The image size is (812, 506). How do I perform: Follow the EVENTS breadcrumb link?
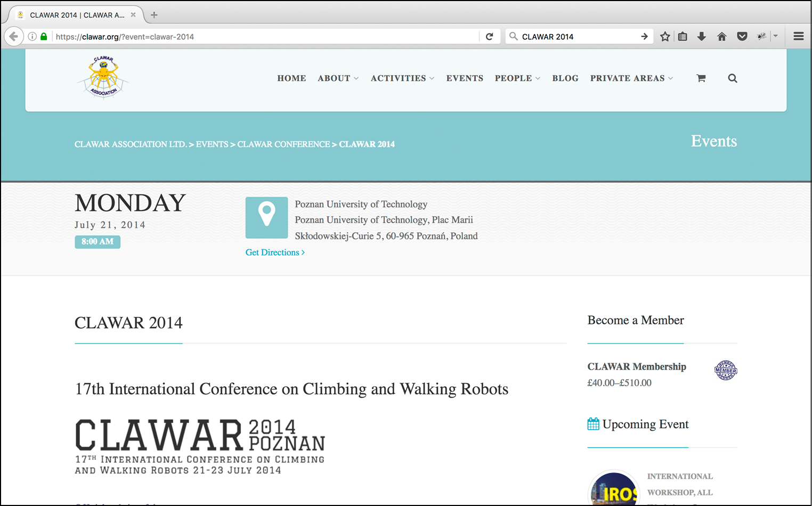(x=212, y=144)
